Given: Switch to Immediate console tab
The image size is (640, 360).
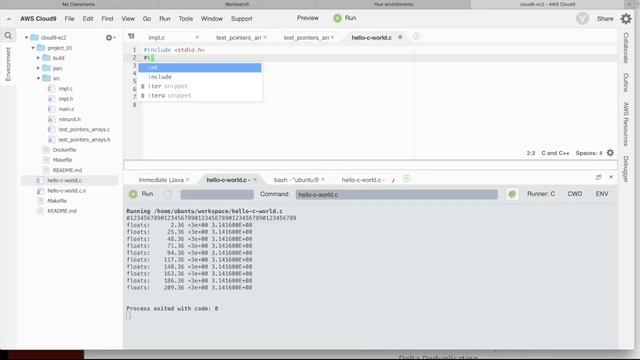Looking at the screenshot, I should pos(161,180).
